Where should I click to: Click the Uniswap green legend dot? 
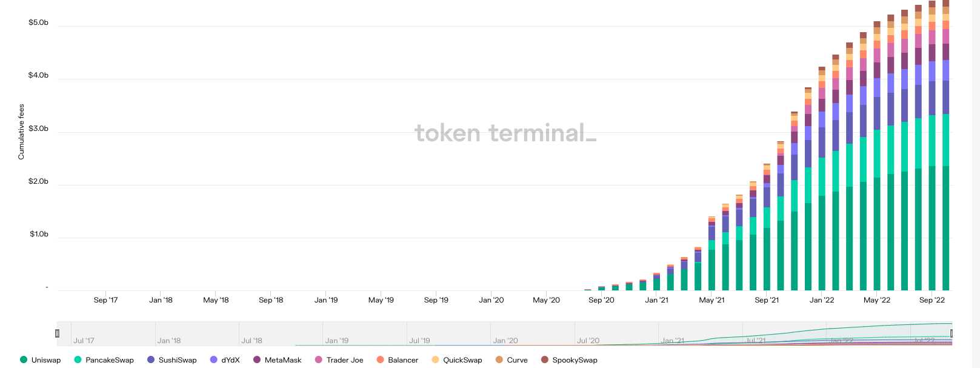tap(24, 360)
